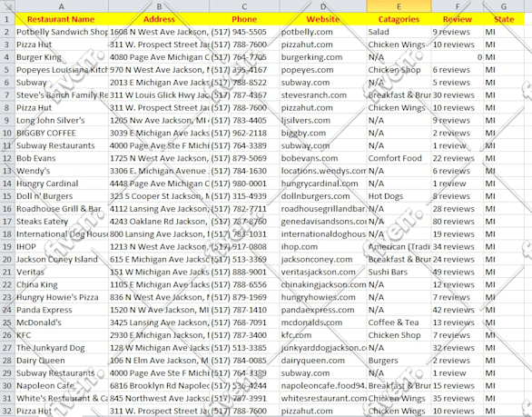Viewport: 532px width, 417px height.
Task: Select column A header
Action: click(x=62, y=6)
